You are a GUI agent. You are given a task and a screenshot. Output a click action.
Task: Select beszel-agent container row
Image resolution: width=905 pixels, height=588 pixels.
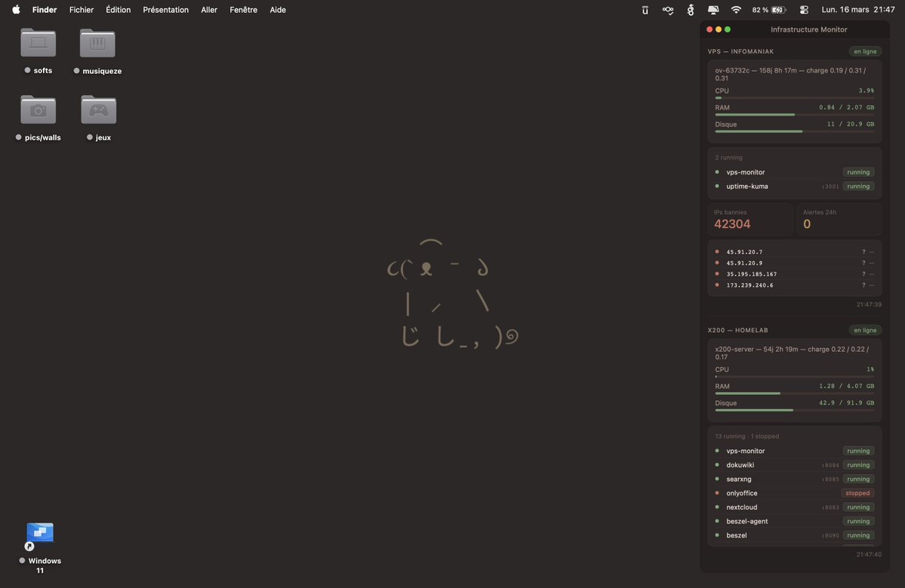coord(794,521)
